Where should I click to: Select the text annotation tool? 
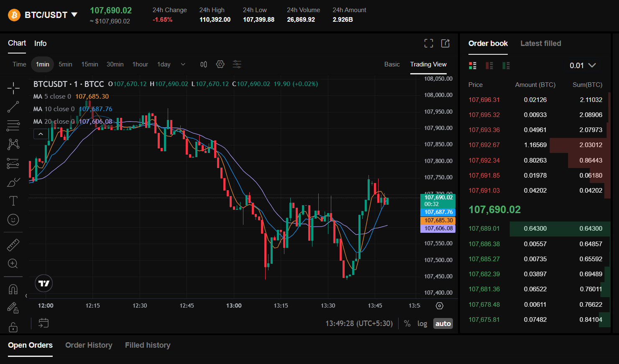[x=13, y=201]
